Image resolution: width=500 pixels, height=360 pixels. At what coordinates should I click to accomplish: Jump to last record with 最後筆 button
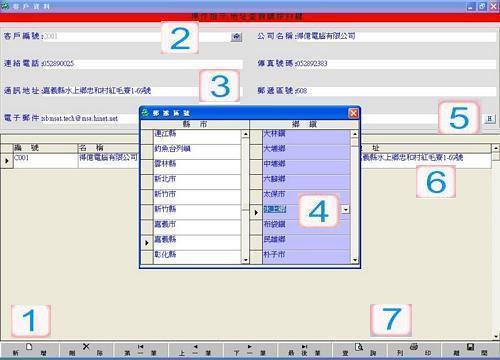[304, 350]
